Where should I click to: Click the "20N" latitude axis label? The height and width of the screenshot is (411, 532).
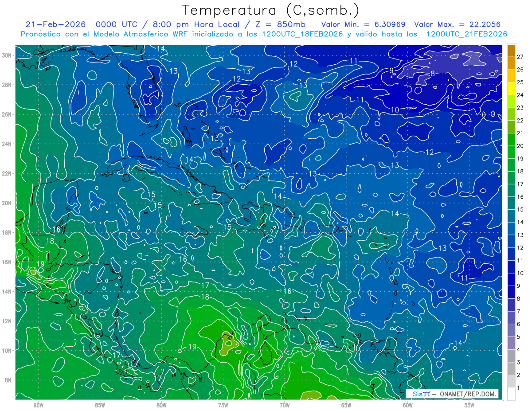(7, 203)
